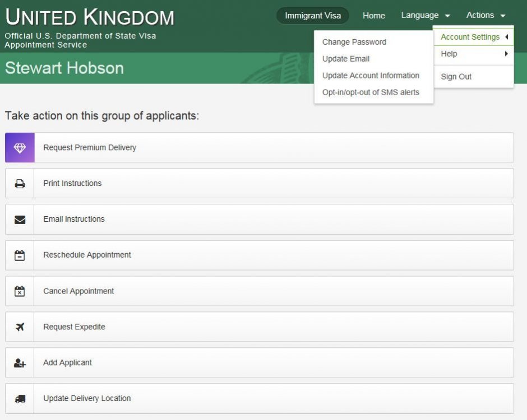Click the Cancel Appointment calendar-x icon
The width and height of the screenshot is (527, 420).
coord(20,291)
